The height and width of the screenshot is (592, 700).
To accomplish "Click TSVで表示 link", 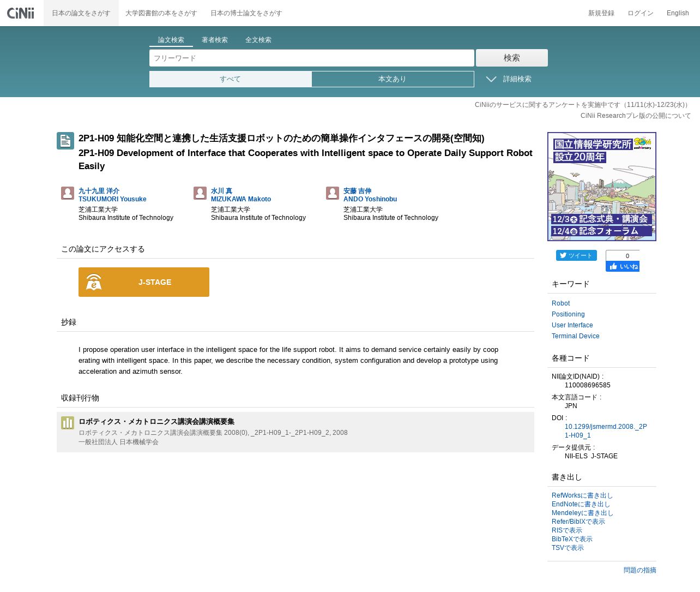I will click(568, 548).
